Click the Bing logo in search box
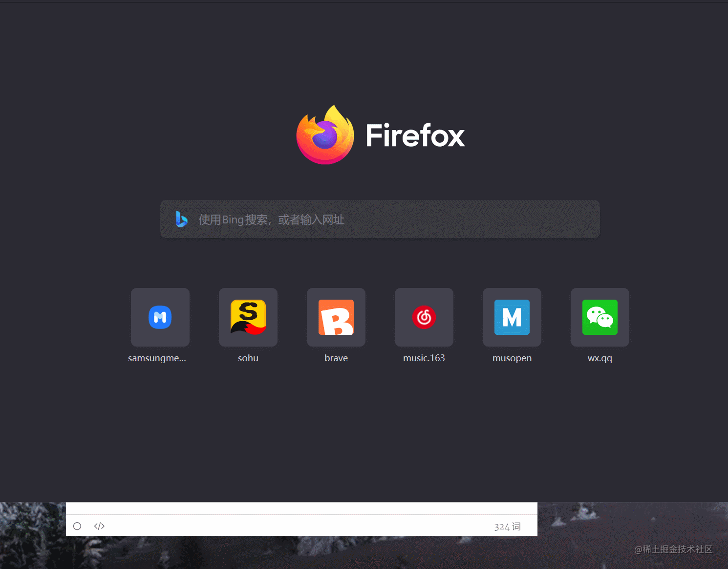The image size is (728, 569). point(181,219)
